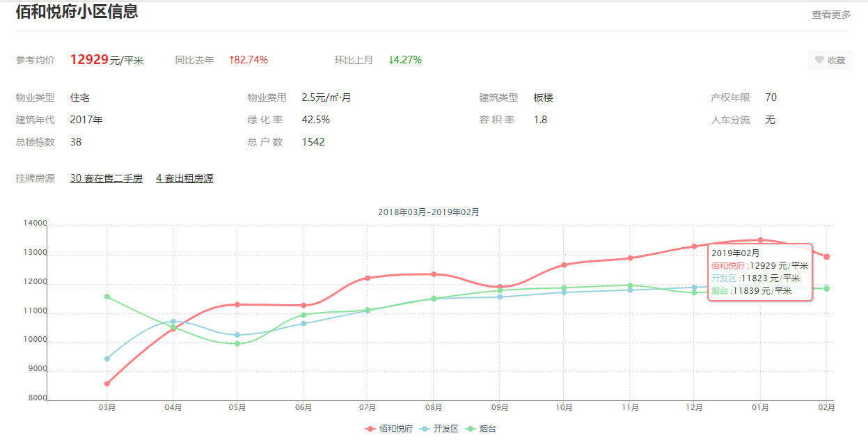Screen dimensions: 868x440
Task: Click the tooltip line 开发区: 11823 元/平米
Action: [755, 278]
